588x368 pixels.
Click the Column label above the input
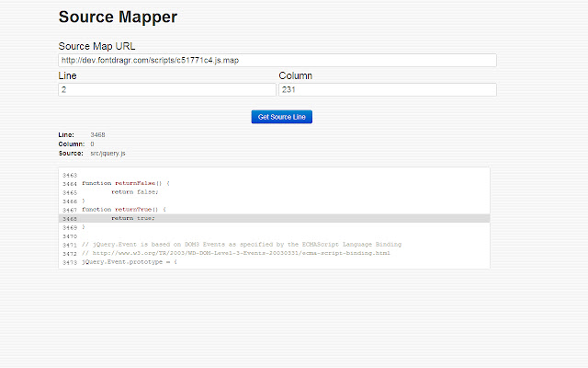[x=297, y=75]
